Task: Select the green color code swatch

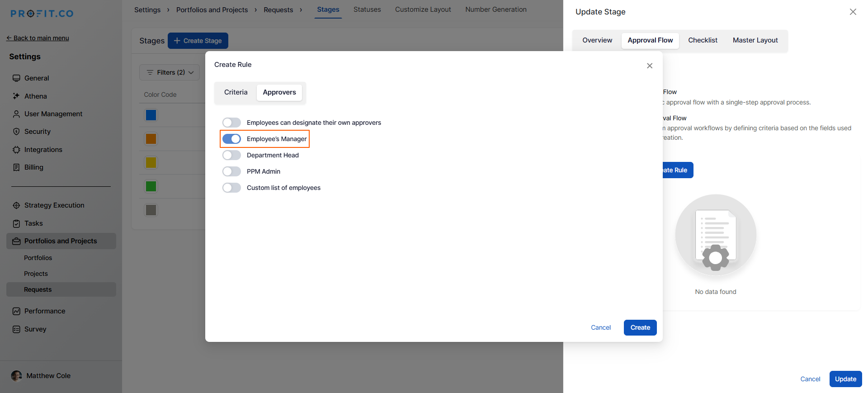Action: coord(151,186)
